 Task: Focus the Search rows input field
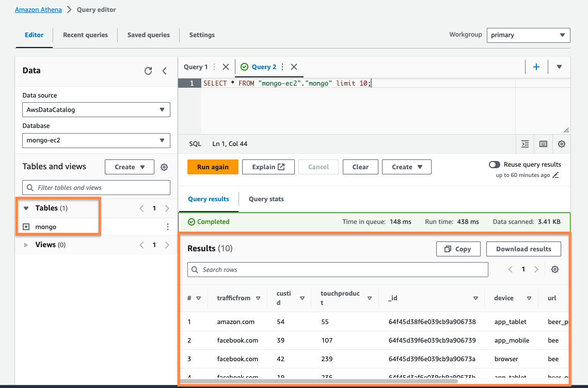[338, 270]
